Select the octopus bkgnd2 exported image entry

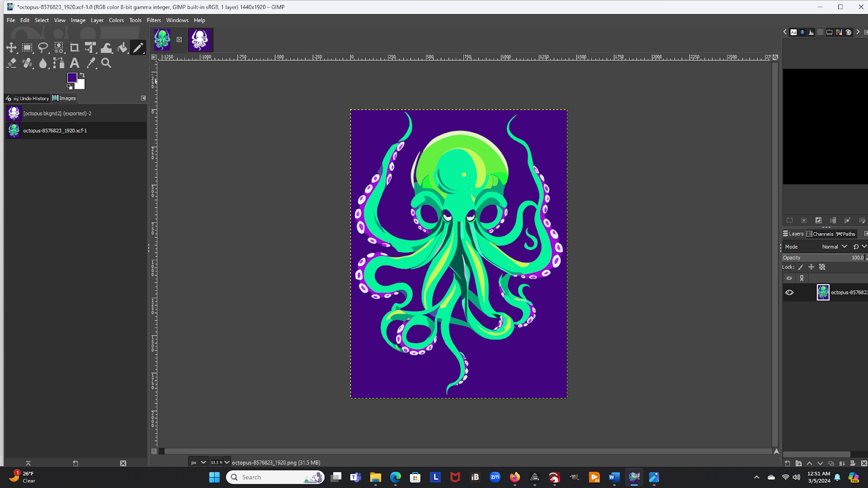[57, 114]
